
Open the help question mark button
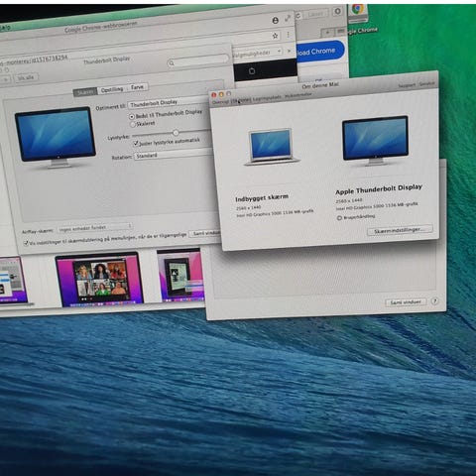point(434,300)
